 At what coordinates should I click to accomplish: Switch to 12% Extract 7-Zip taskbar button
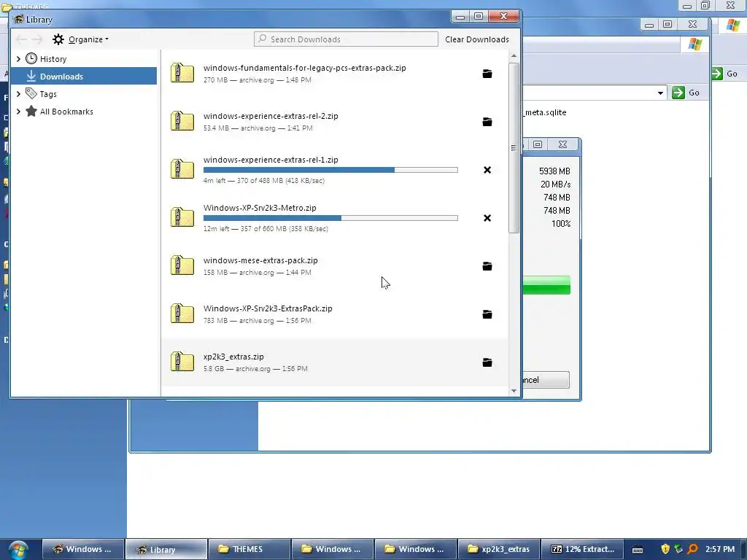coord(582,550)
